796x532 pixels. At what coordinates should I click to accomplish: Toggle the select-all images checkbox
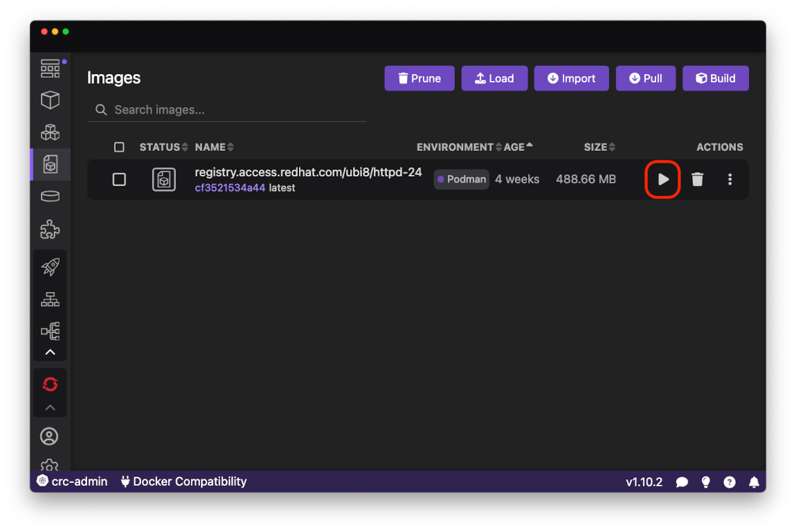119,147
